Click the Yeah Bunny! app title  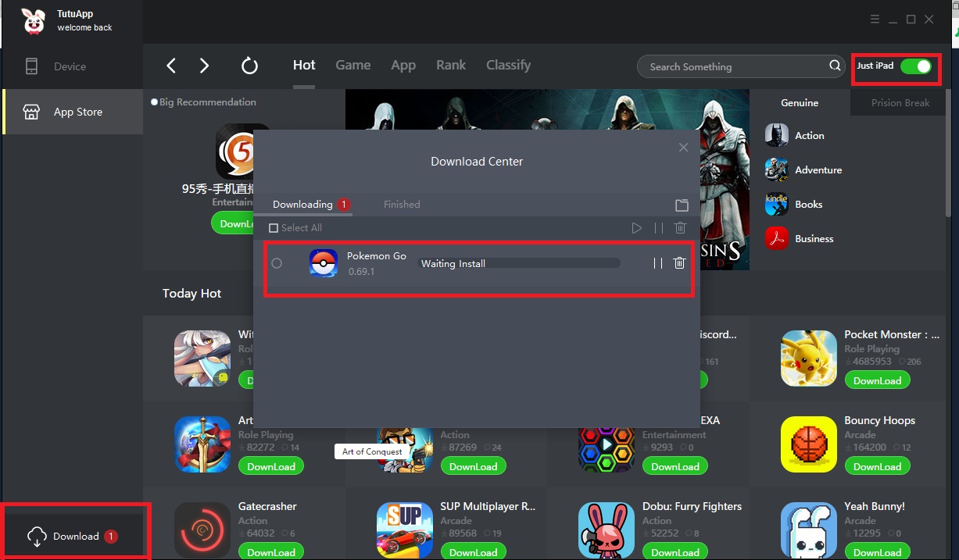(x=875, y=506)
